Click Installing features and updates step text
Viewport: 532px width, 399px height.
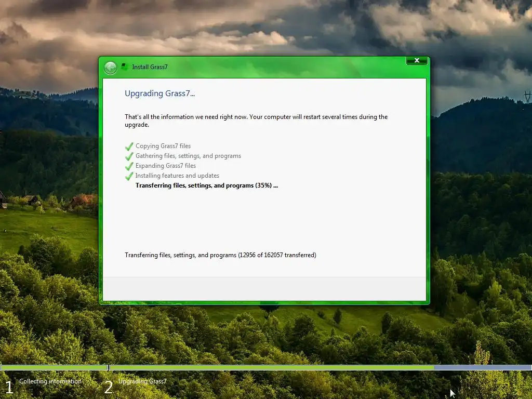point(178,176)
